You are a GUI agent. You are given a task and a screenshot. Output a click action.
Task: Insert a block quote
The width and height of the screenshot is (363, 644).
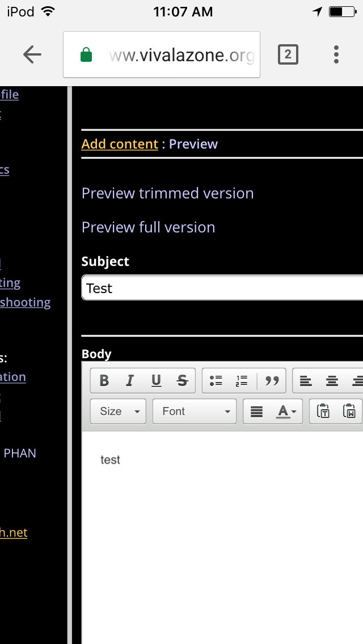(272, 381)
